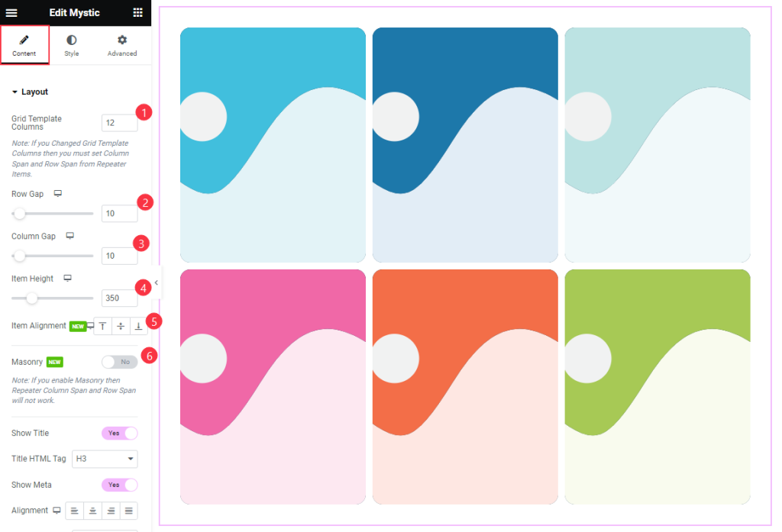The image size is (782, 532).
Task: Switch to the Content tab
Action: 24,45
